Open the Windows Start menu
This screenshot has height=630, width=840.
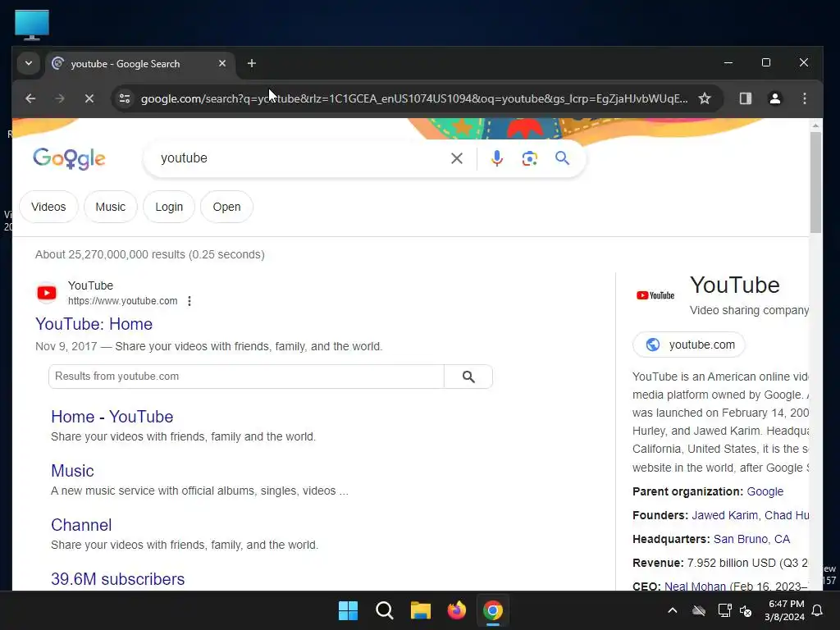pos(348,610)
